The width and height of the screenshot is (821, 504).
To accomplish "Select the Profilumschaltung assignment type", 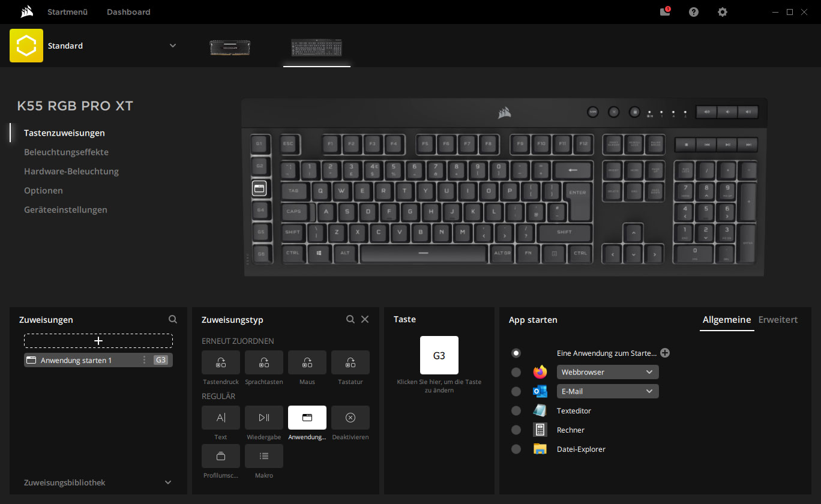I will pyautogui.click(x=221, y=456).
